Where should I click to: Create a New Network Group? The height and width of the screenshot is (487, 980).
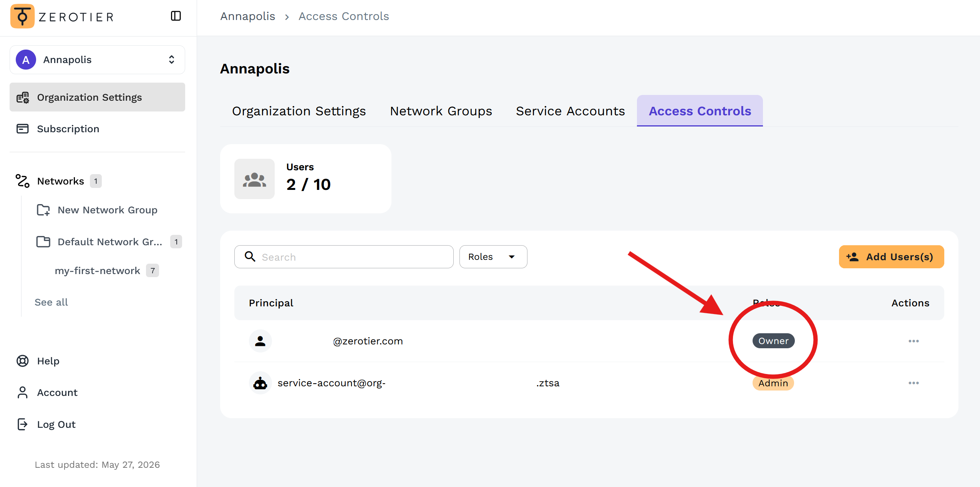point(108,210)
